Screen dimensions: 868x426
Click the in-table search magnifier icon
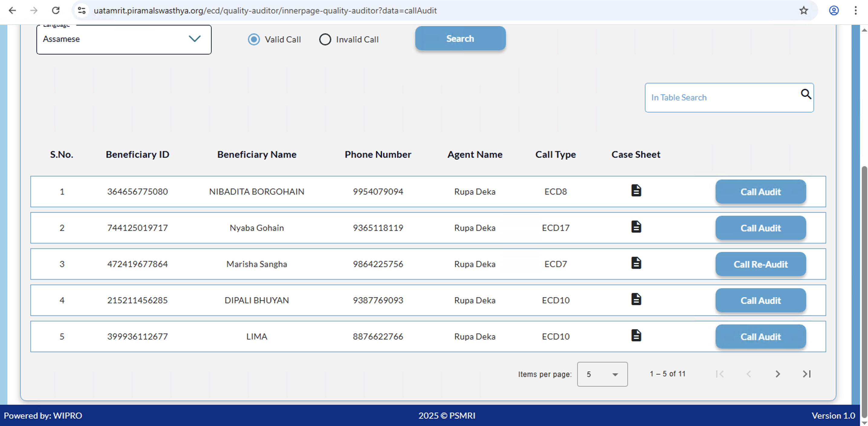click(x=806, y=94)
